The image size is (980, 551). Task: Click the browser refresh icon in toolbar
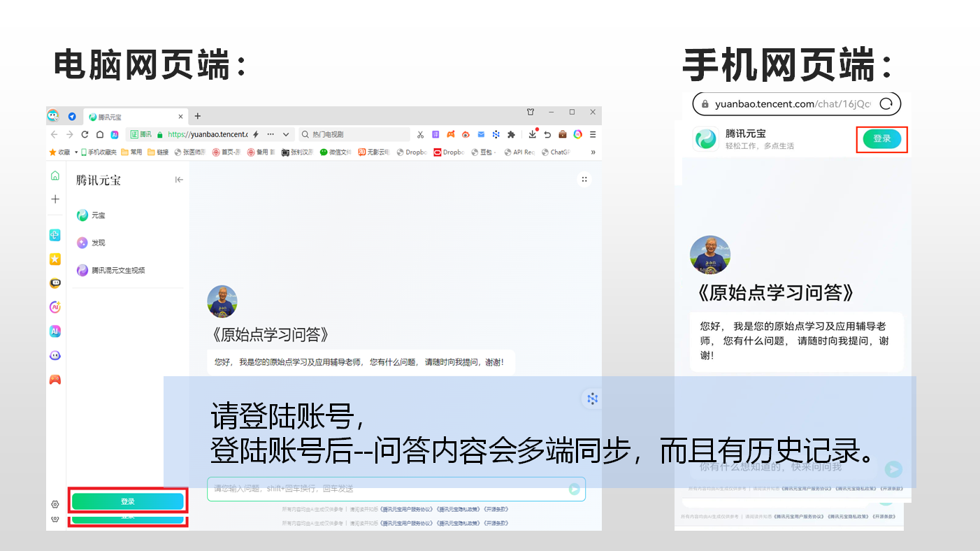pos(85,134)
